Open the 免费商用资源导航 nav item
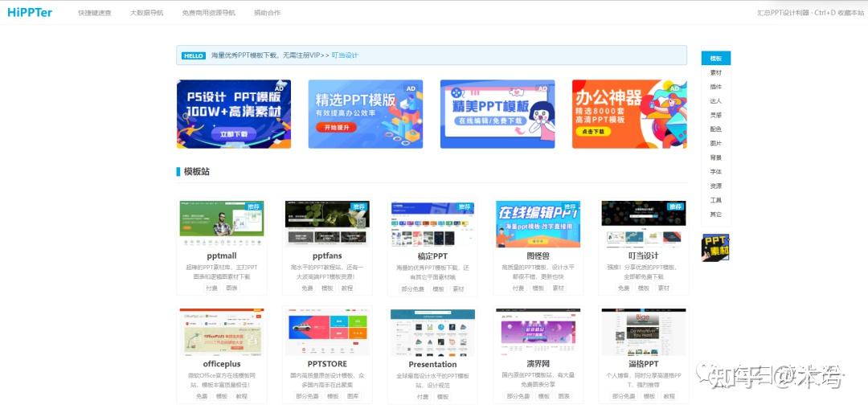 coord(209,13)
